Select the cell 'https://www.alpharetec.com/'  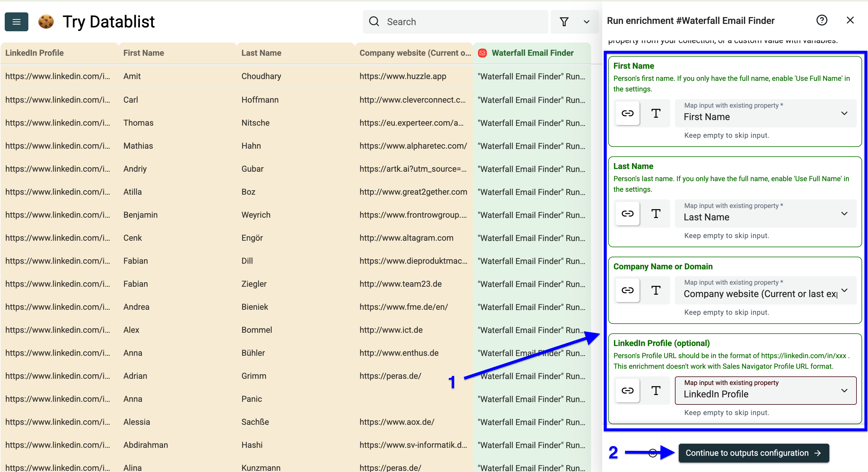414,146
